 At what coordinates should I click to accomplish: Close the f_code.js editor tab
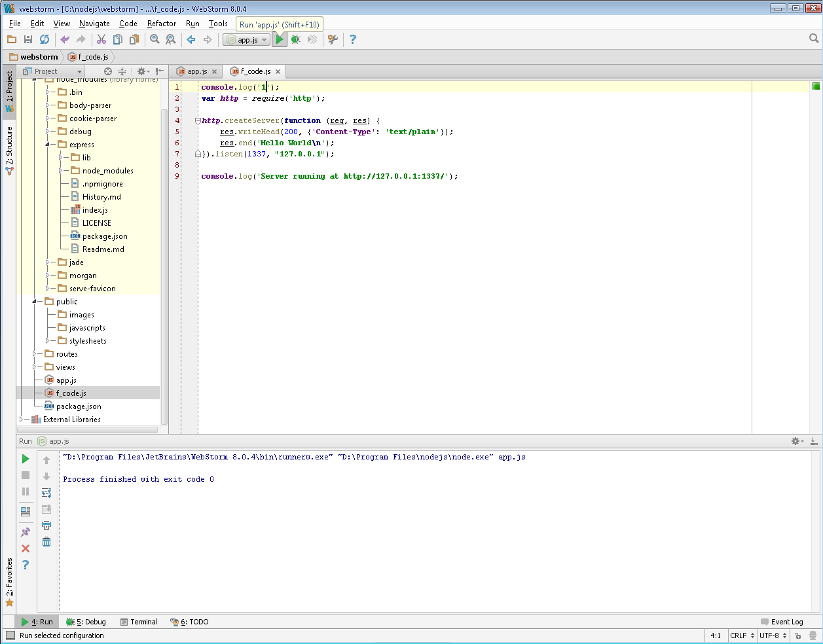point(278,72)
